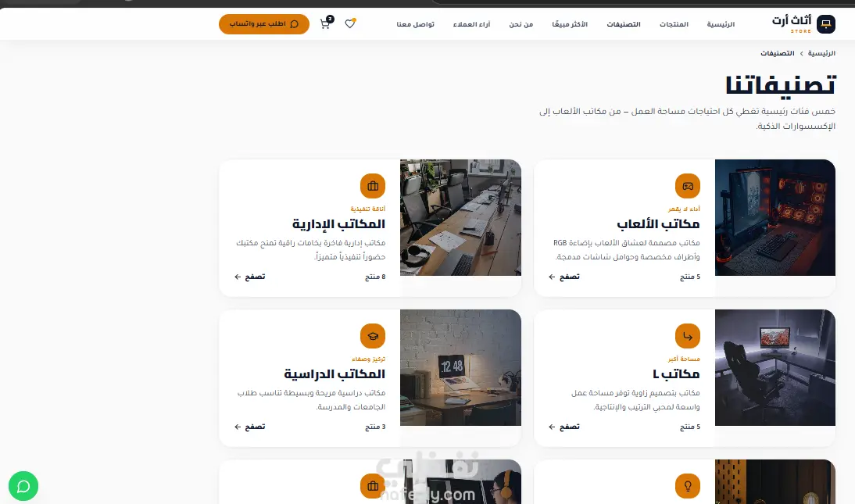
Task: Open the floating WhatsApp chat bubble
Action: click(x=23, y=486)
